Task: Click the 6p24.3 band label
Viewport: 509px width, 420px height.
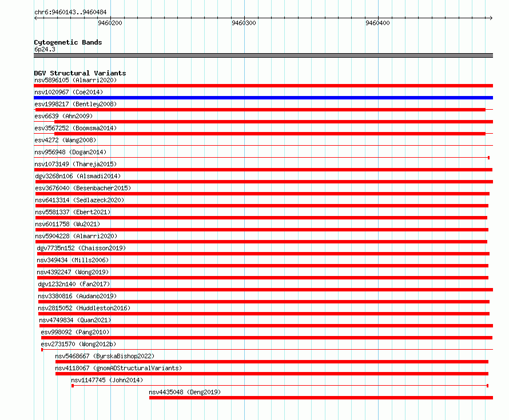Action: (x=45, y=49)
